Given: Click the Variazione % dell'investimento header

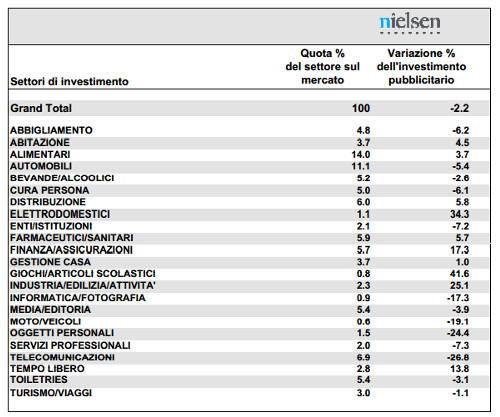Looking at the screenshot, I should click(x=421, y=66).
